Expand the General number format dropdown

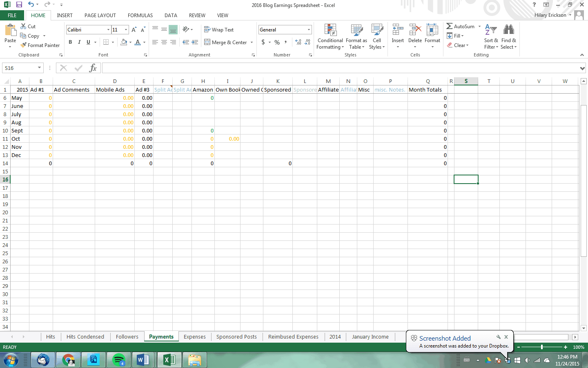pos(309,30)
